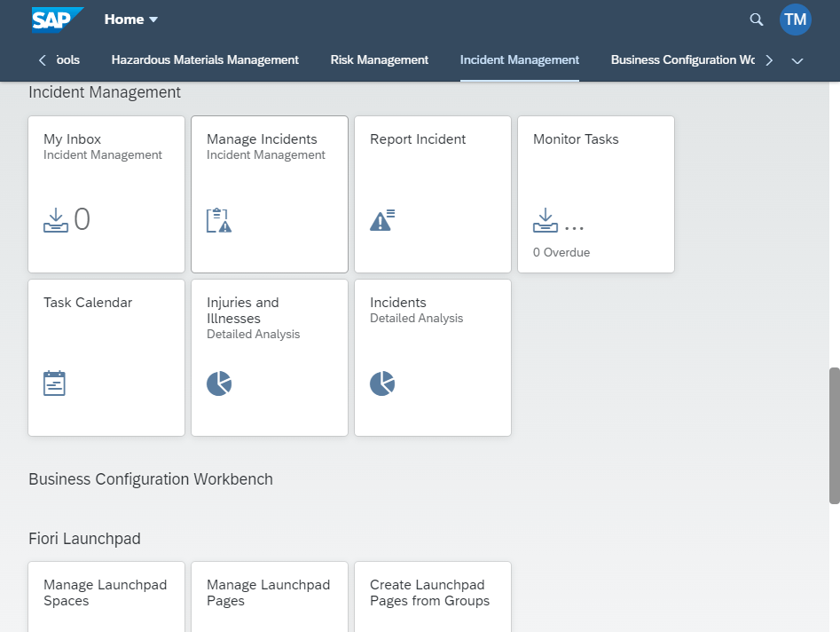Open the Business Configuration Workbench tab
840x632 pixels.
(683, 60)
